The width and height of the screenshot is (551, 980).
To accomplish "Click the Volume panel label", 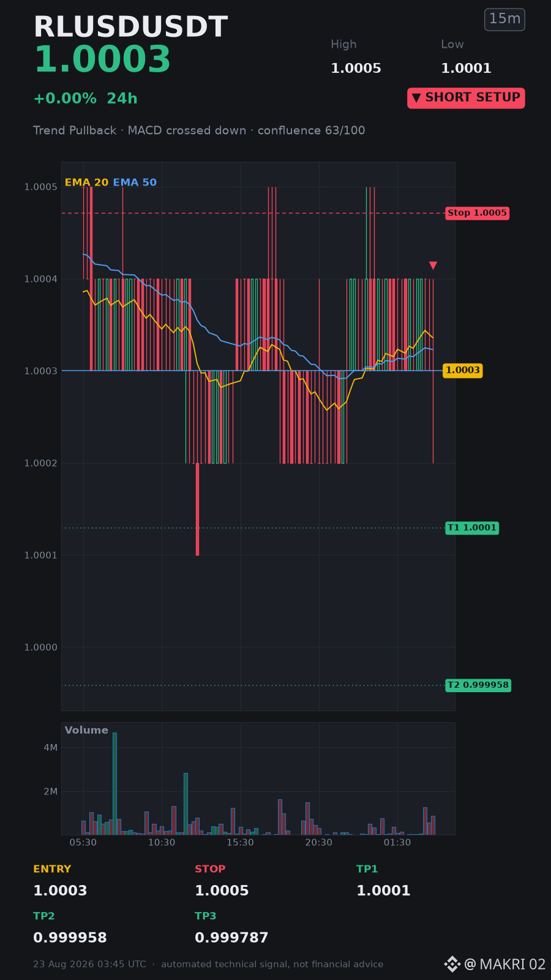I will tap(86, 730).
